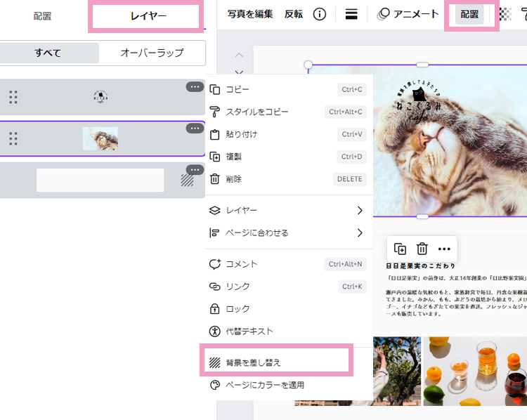Screen dimensions: 527x420
Task: Select the オーバーラップ layer filter
Action: [x=152, y=53]
